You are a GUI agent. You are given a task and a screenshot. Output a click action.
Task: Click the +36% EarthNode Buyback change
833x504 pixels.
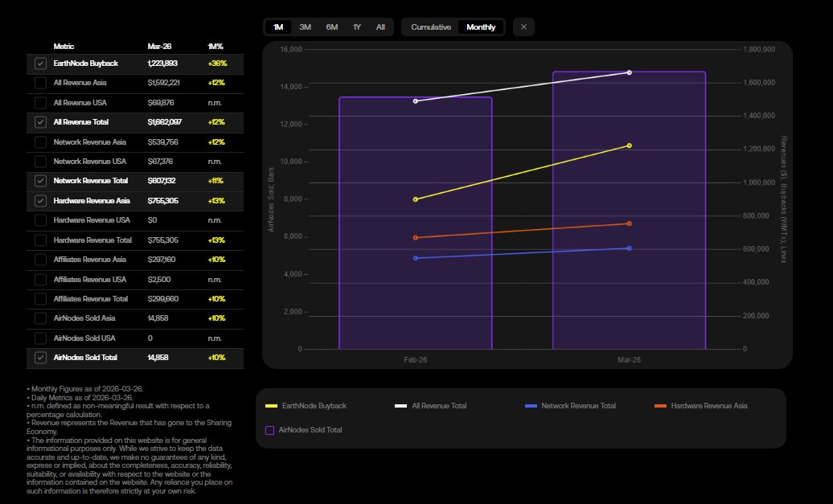[217, 64]
